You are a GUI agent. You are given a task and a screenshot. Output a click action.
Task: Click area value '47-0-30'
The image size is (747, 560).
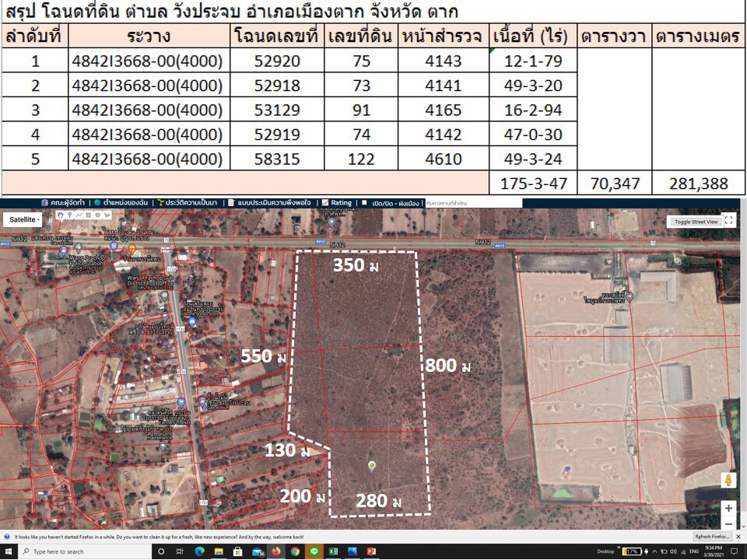[x=533, y=135]
